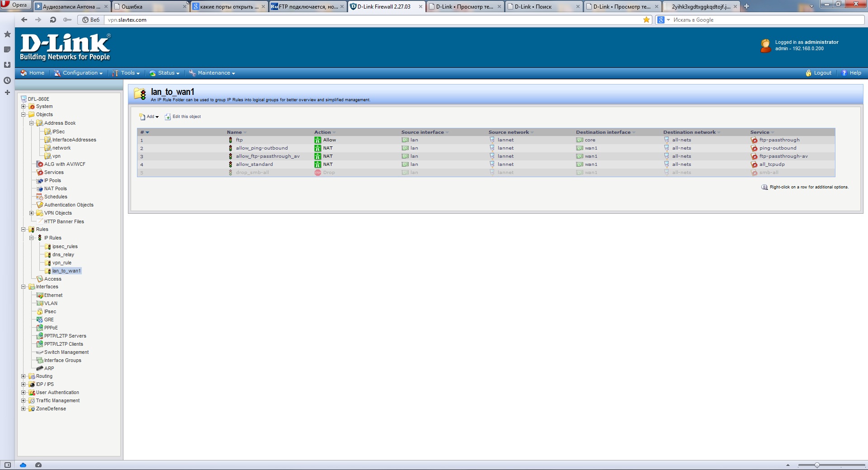
Task: Open the Opera sidebar history clock panel
Action: 7,80
